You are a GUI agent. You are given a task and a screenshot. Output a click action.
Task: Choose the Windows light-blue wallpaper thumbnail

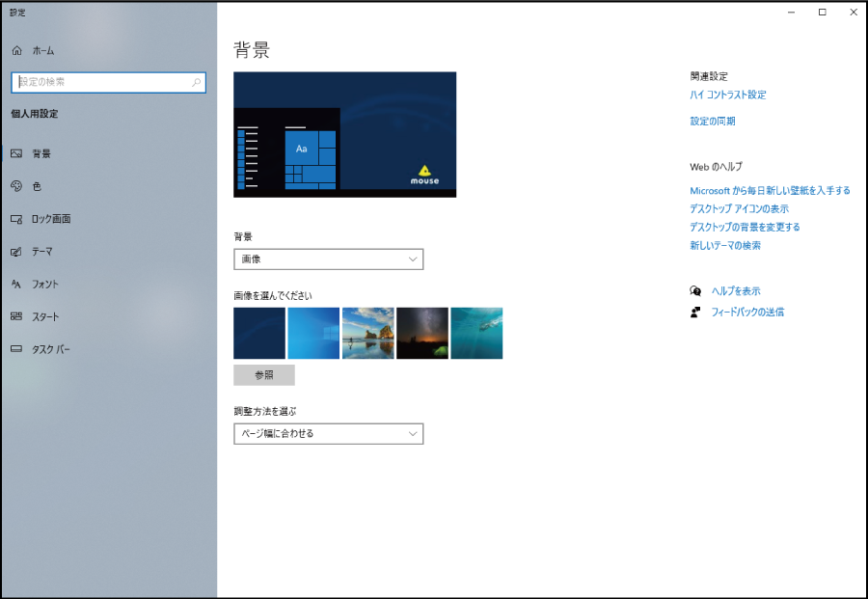pyautogui.click(x=313, y=334)
